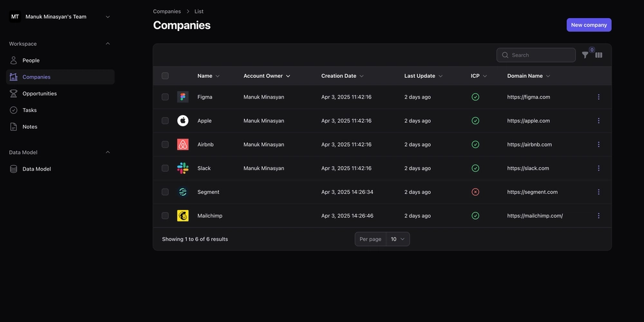The image size is (644, 322).
Task: Open the table filter funnel icon
Action: pos(585,55)
